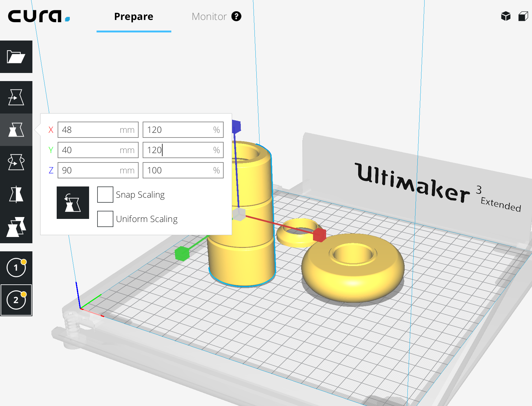This screenshot has width=532, height=406.
Task: Click the Y scale percentage field
Action: pos(183,150)
